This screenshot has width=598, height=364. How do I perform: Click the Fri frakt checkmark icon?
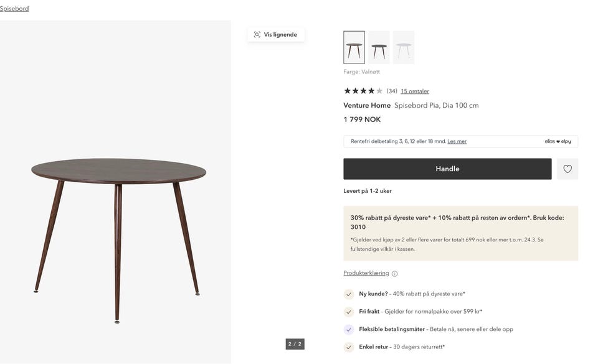coord(349,312)
